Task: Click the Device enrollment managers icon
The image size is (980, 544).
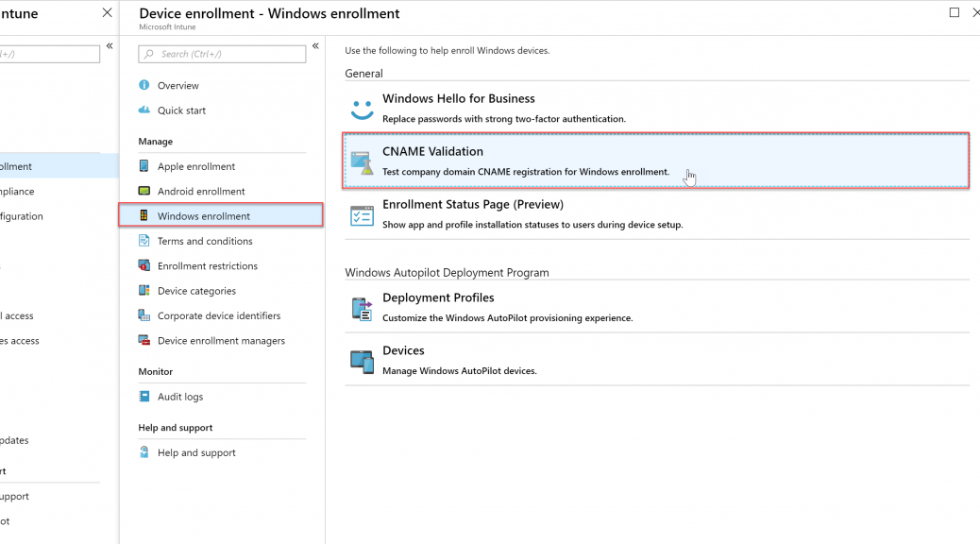Action: 144,341
